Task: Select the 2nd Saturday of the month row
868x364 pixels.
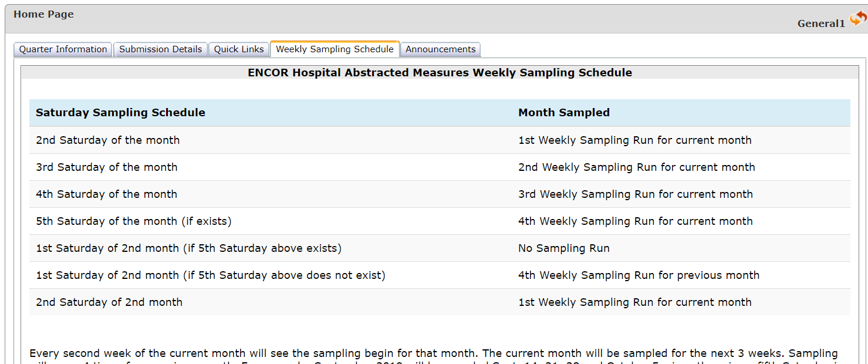Action: [x=440, y=140]
